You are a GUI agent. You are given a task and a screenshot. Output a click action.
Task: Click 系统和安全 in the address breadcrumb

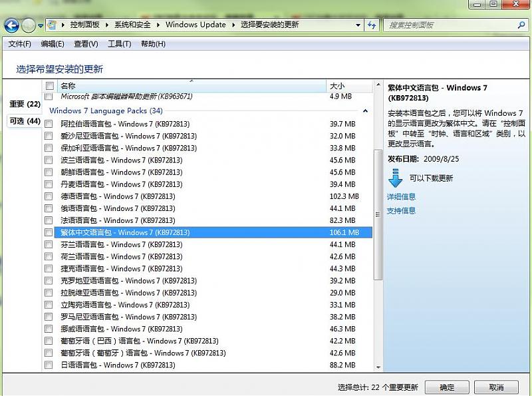(x=132, y=25)
